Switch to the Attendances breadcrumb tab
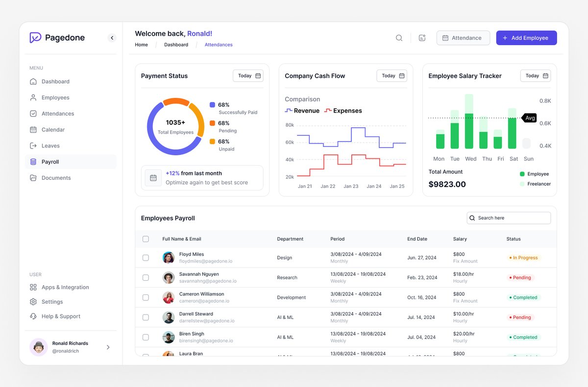 (x=218, y=45)
